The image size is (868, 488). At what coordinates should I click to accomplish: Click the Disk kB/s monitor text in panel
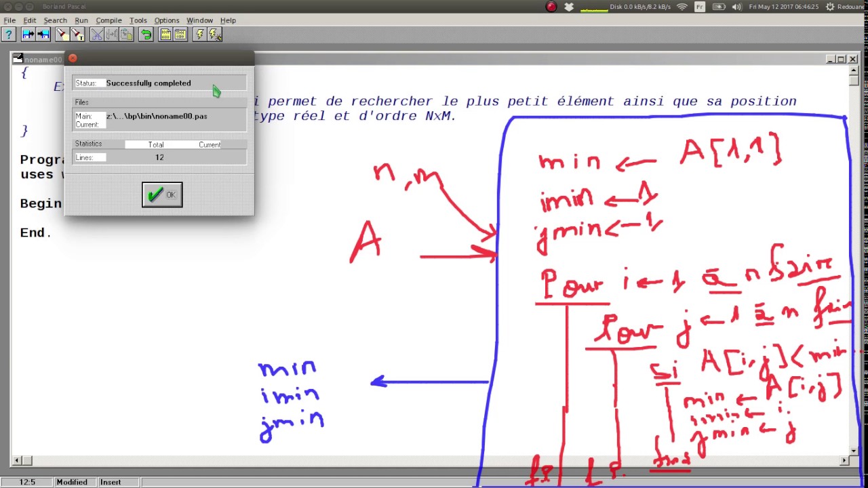point(640,7)
